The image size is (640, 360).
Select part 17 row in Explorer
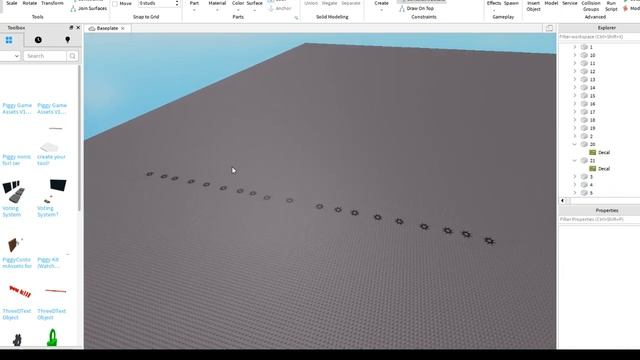pyautogui.click(x=598, y=112)
